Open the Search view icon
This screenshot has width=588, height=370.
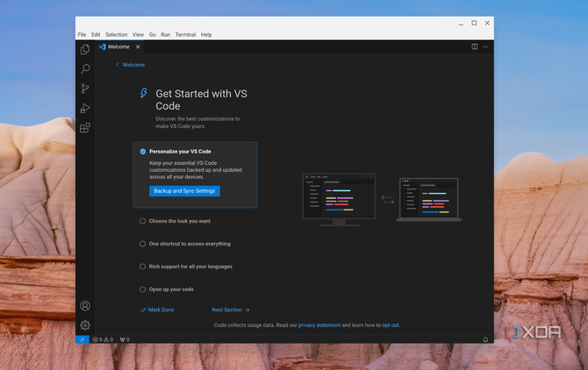point(85,69)
